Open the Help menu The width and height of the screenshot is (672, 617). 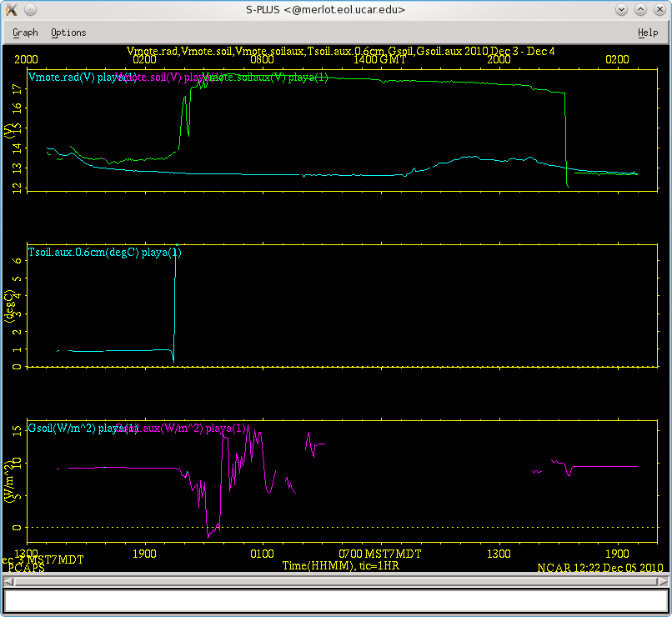(x=647, y=33)
